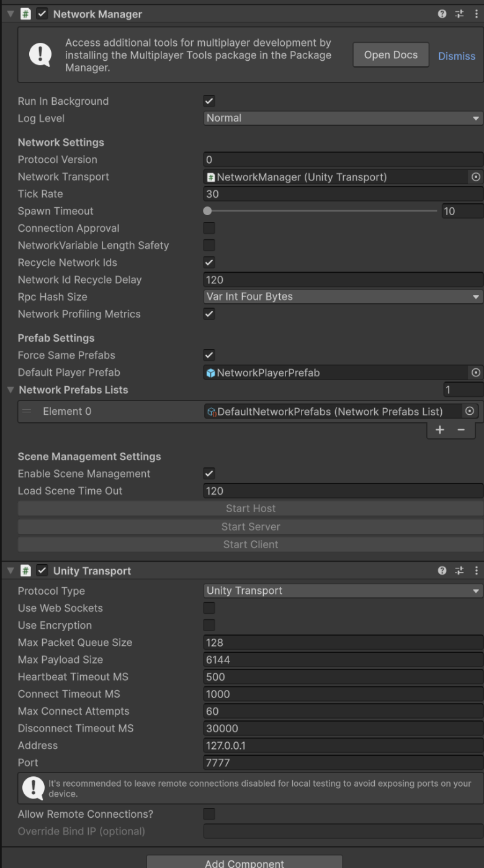Remove element with minus icon in Network Prefabs Lists

click(x=461, y=430)
